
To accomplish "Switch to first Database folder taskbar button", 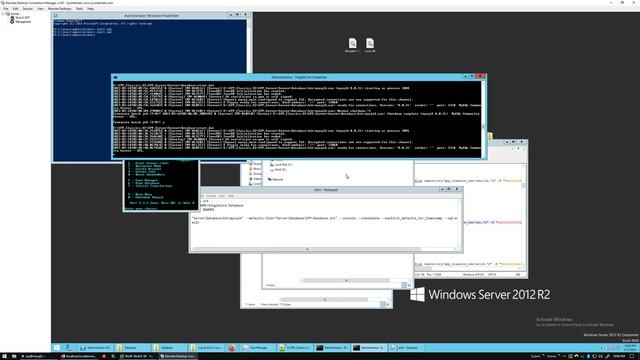I will (133, 348).
